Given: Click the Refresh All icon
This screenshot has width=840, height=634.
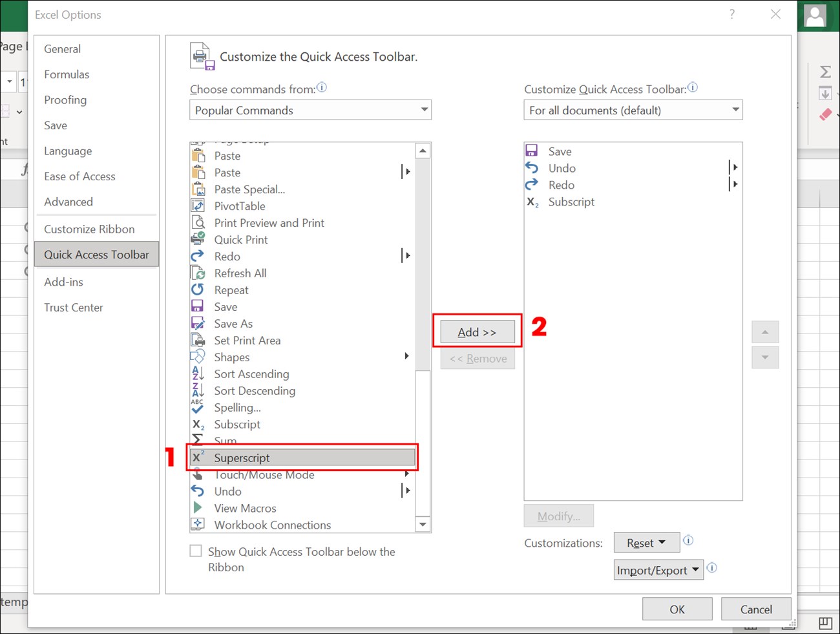Looking at the screenshot, I should [x=198, y=273].
